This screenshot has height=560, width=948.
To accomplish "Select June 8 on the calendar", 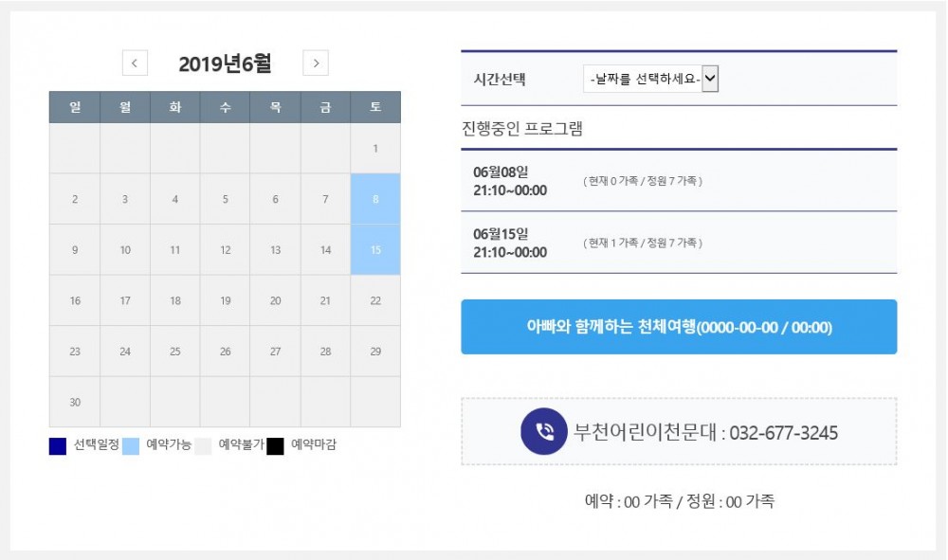I will point(374,199).
